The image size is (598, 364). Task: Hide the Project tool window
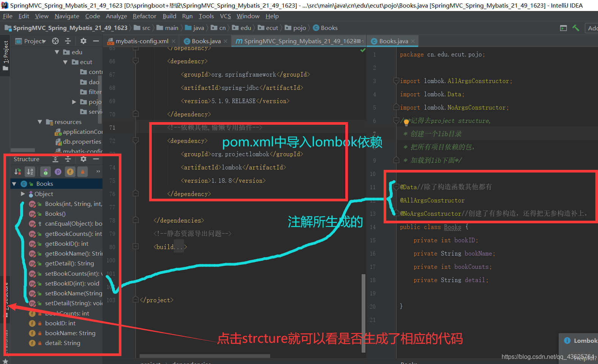pyautogui.click(x=96, y=41)
